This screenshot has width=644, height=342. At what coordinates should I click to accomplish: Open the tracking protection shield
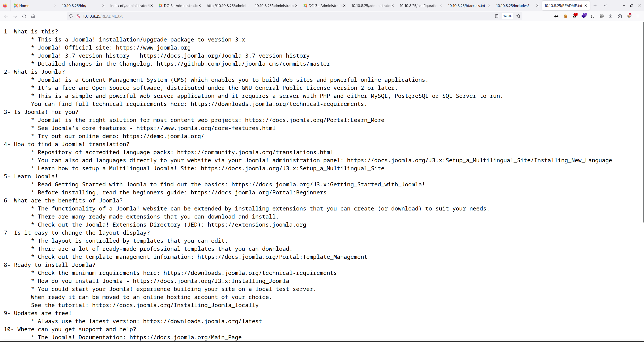pos(71,16)
